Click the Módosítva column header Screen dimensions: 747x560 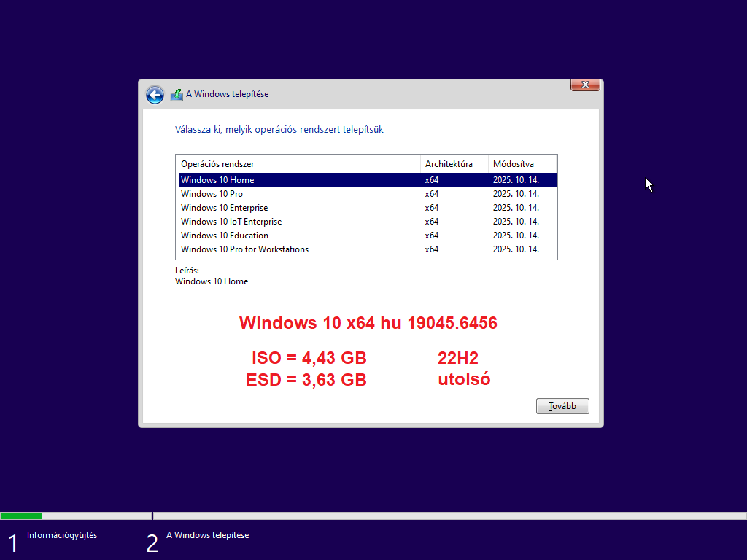pyautogui.click(x=522, y=164)
